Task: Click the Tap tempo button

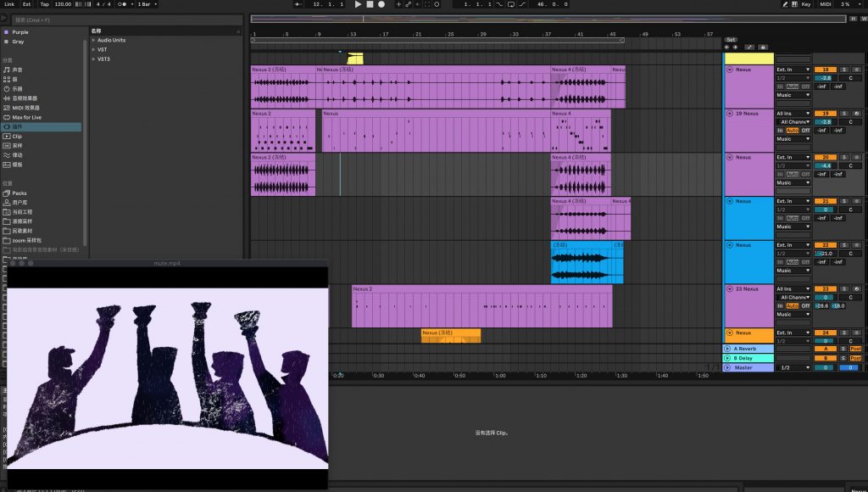Action: point(44,4)
